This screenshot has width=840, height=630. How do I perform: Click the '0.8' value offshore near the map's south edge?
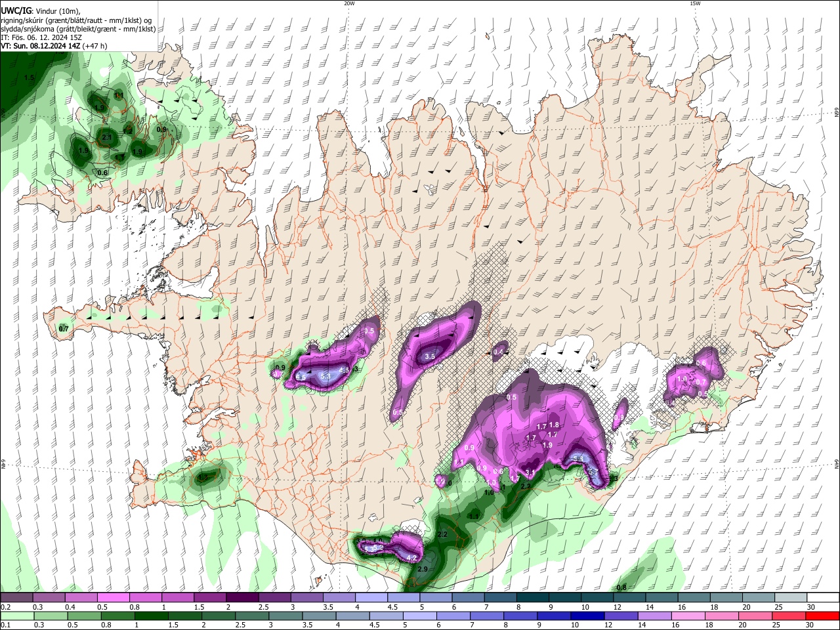[621, 587]
